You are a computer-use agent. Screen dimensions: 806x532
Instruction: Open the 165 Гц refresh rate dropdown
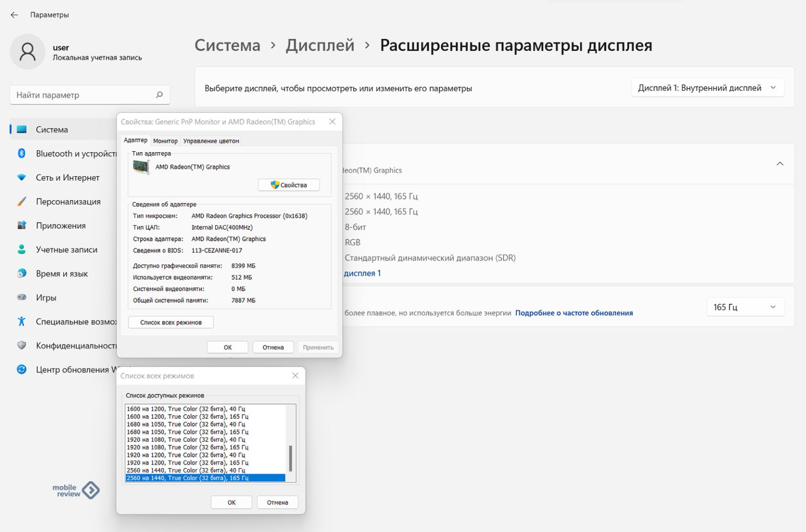click(745, 307)
